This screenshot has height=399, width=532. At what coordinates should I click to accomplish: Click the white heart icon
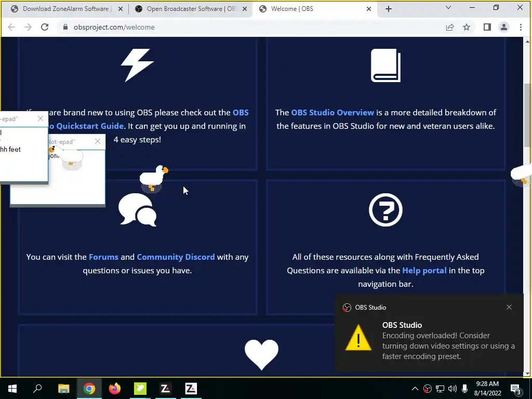tap(262, 354)
